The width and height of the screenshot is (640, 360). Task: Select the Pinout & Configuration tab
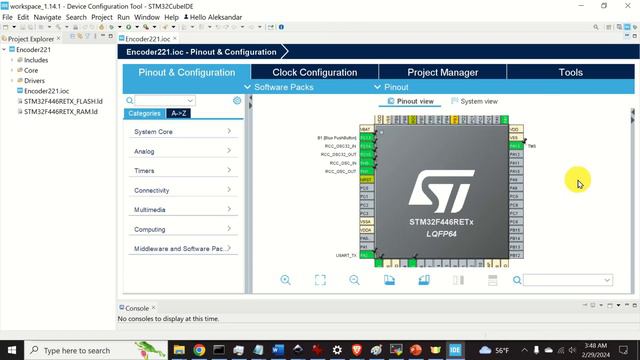[x=187, y=72]
